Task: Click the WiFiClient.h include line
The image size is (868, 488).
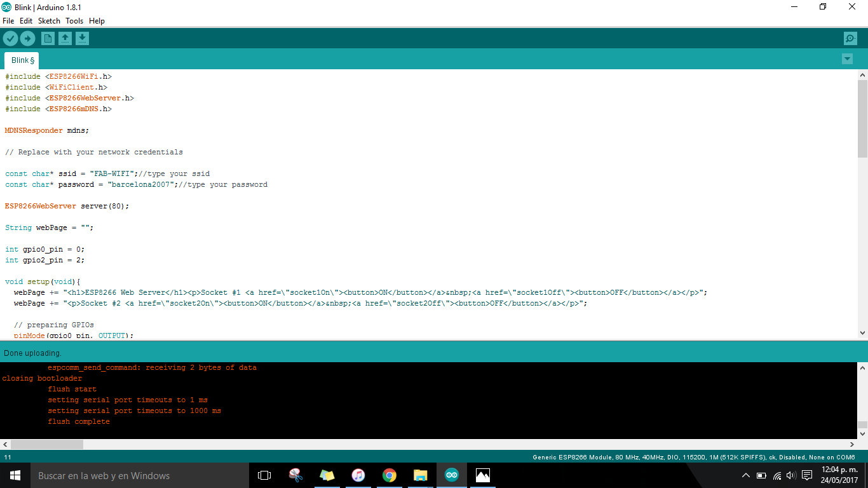Action: pos(56,87)
